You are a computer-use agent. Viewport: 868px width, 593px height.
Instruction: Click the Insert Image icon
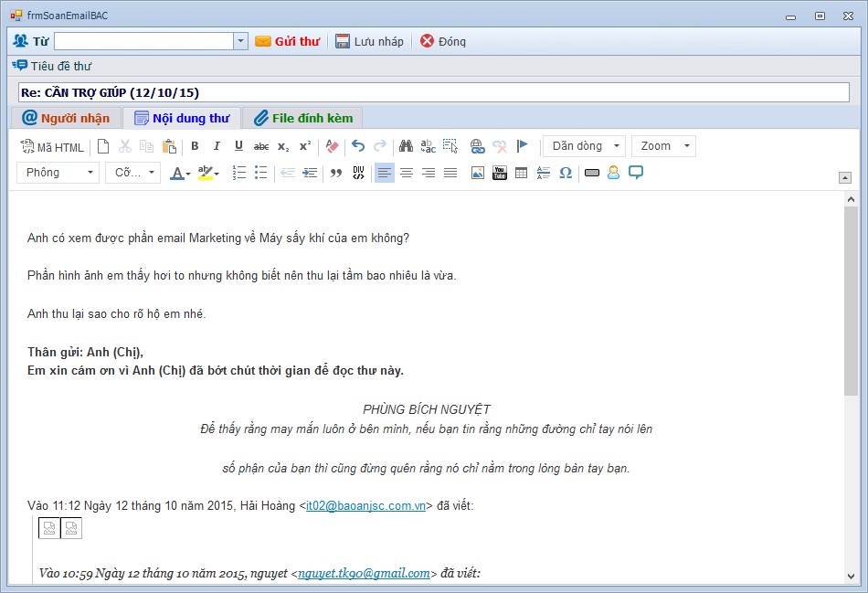478,173
